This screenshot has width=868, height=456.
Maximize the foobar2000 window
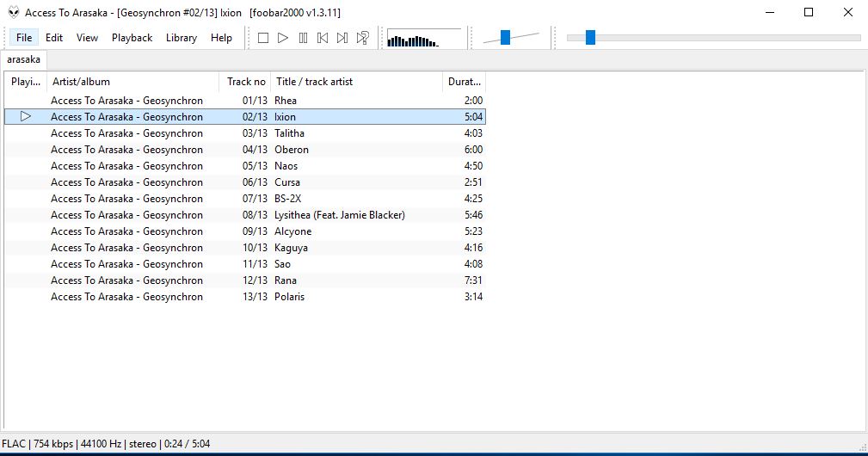(809, 12)
